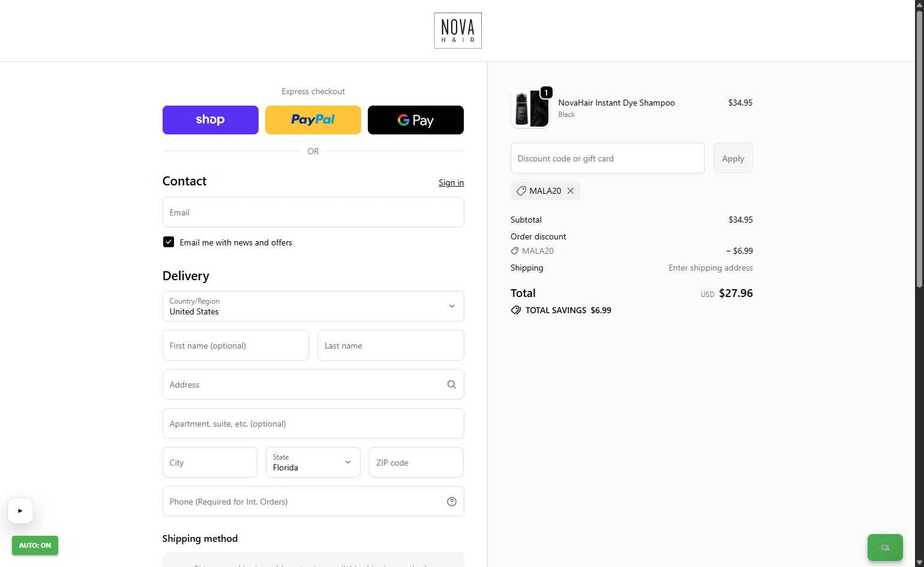
Task: Click the scrollbar down arrow
Action: coord(919,563)
